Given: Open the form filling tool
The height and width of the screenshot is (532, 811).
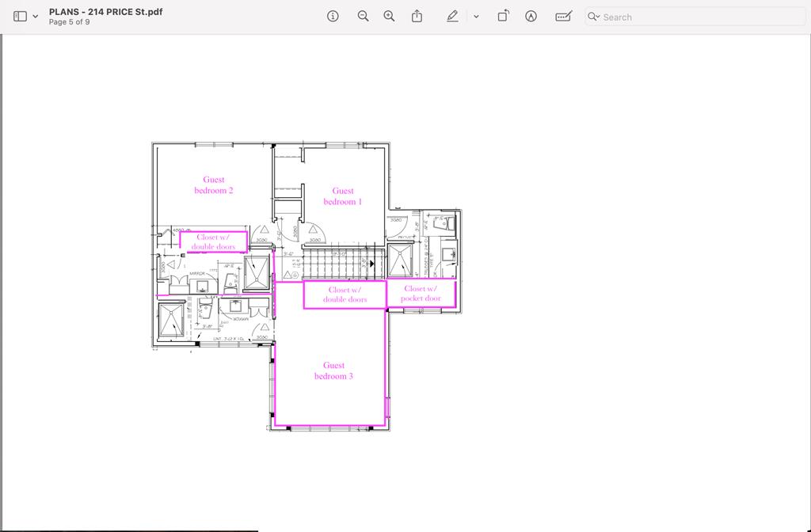Looking at the screenshot, I should [563, 17].
